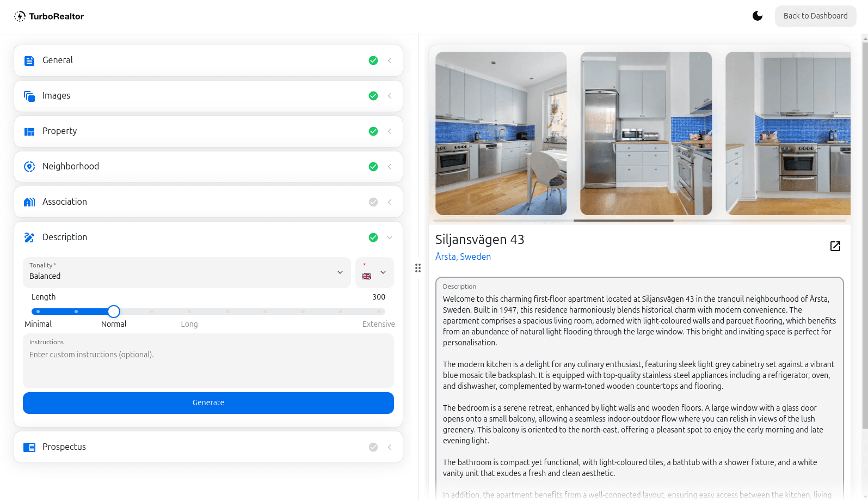Viewport: 868px width, 500px height.
Task: Toggle dark mode moon icon
Action: [x=757, y=16]
